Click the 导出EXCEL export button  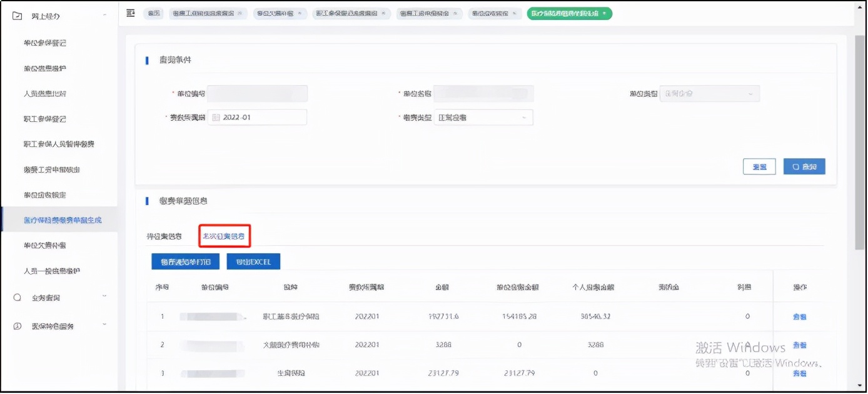(253, 261)
